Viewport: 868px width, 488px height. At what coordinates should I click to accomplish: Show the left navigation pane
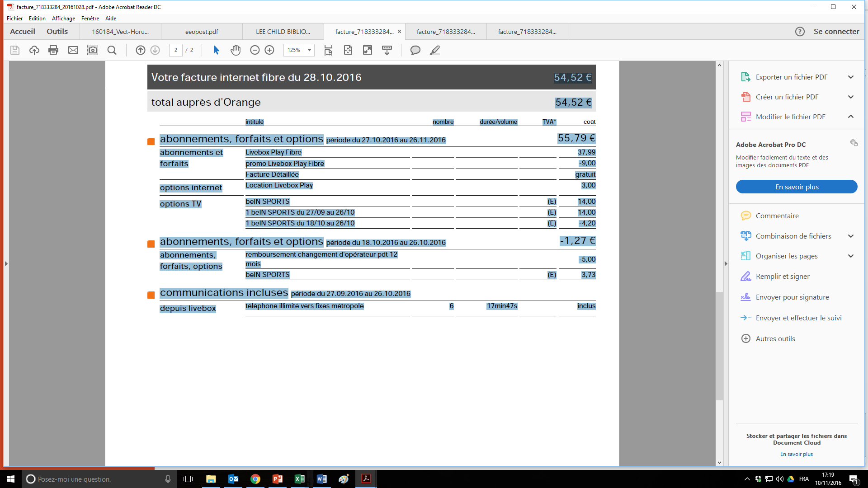click(x=6, y=263)
